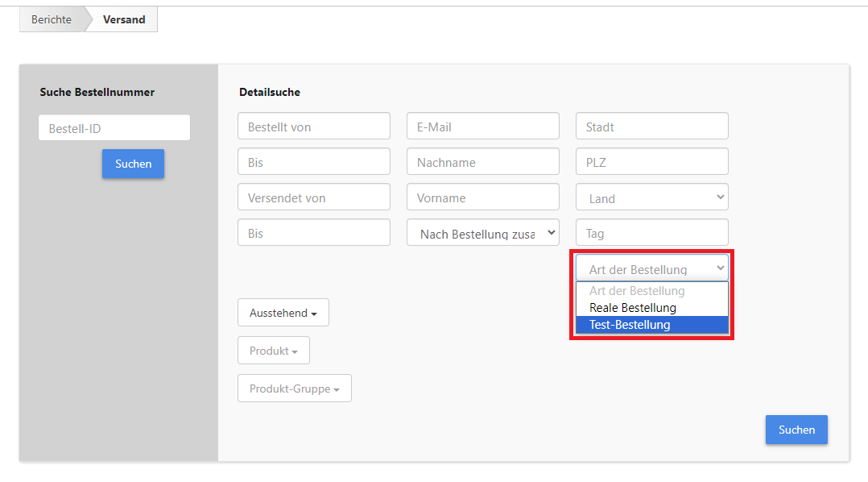The width and height of the screenshot is (868, 482).
Task: Expand the Produkt-Gruppe dropdown
Action: pos(294,388)
